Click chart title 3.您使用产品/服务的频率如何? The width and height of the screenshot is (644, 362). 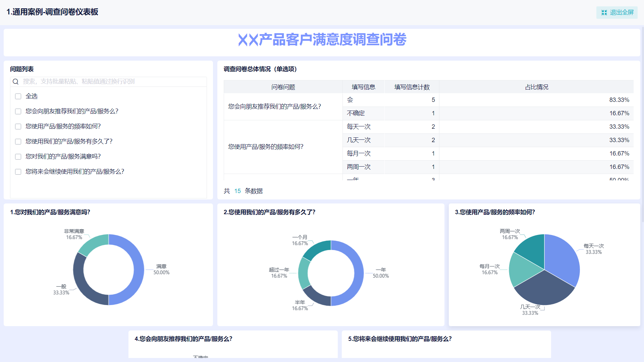(495, 212)
